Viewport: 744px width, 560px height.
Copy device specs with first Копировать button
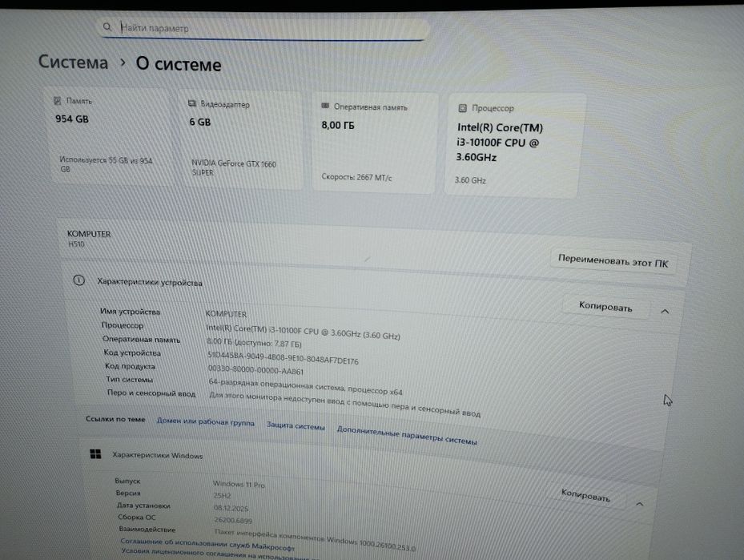pos(605,307)
